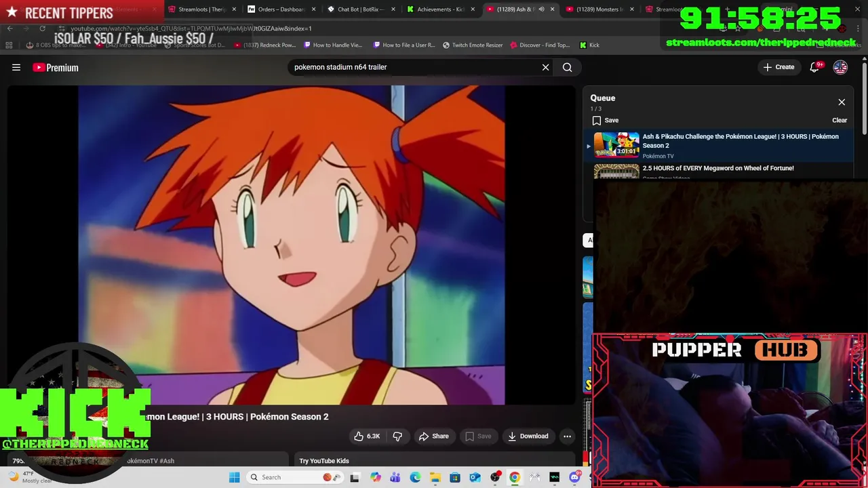Open the Pokémon TV channel in queue

[658, 156]
